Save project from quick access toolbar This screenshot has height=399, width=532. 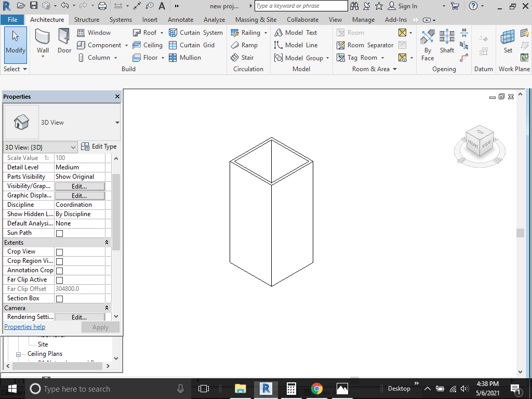(34, 6)
